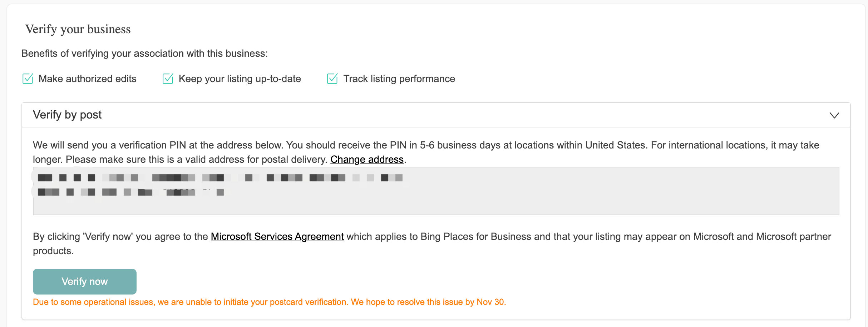Viewport: 868px width, 327px height.
Task: Click the Make authorized edits label
Action: coord(87,79)
